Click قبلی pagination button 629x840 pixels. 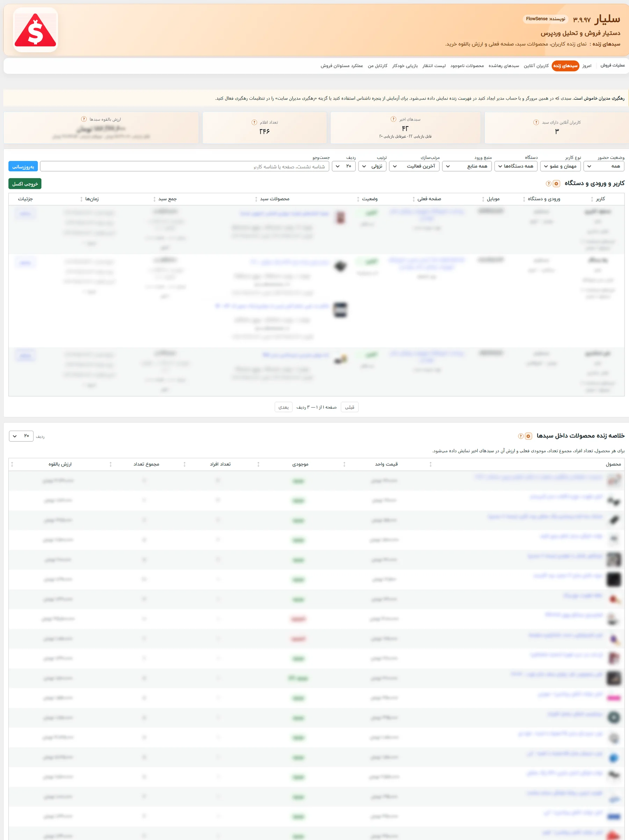pyautogui.click(x=349, y=407)
